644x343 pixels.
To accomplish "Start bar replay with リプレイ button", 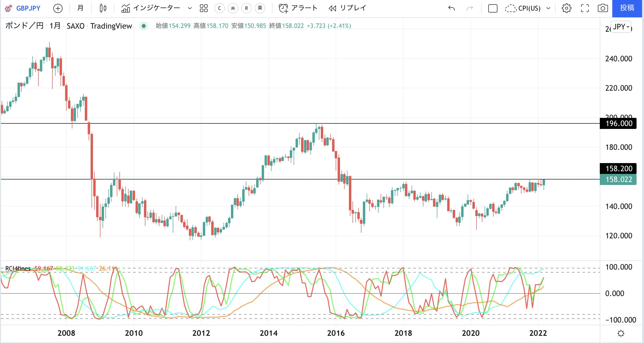I will pos(347,8).
